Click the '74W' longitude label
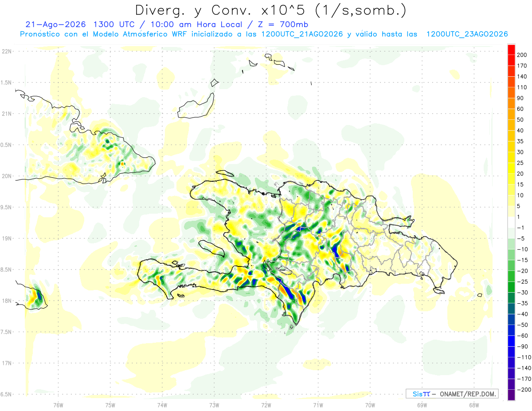 coord(162,405)
